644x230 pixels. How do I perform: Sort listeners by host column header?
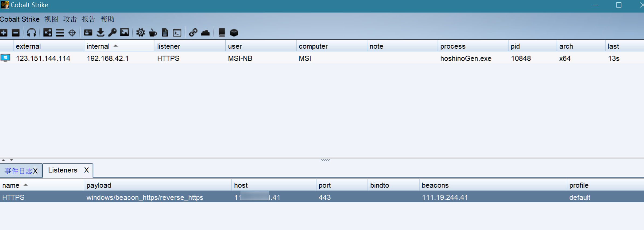(274, 185)
